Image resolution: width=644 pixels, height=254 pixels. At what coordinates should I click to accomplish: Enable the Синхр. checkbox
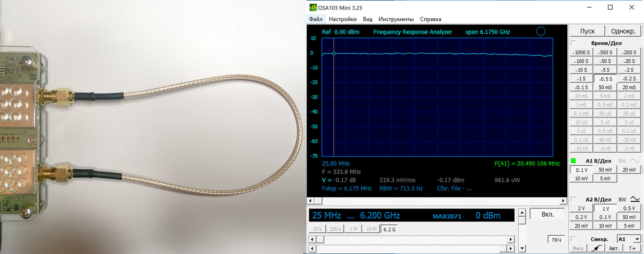pyautogui.click(x=573, y=239)
